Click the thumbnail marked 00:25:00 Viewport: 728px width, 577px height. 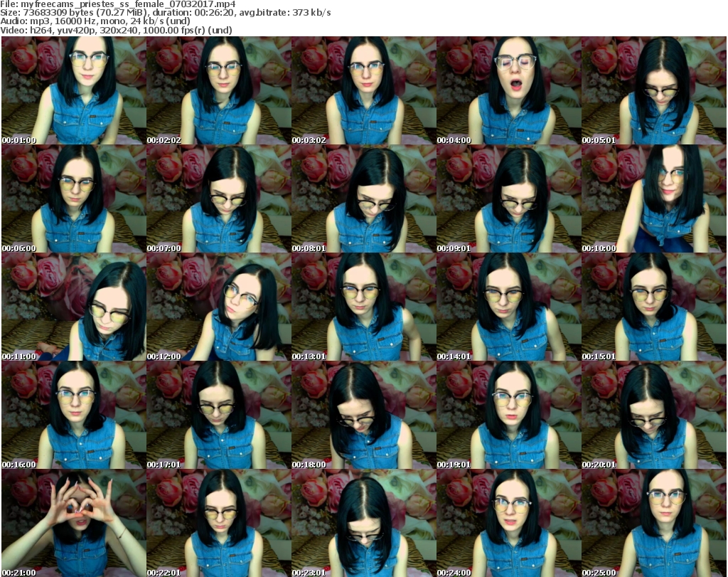[x=654, y=523]
